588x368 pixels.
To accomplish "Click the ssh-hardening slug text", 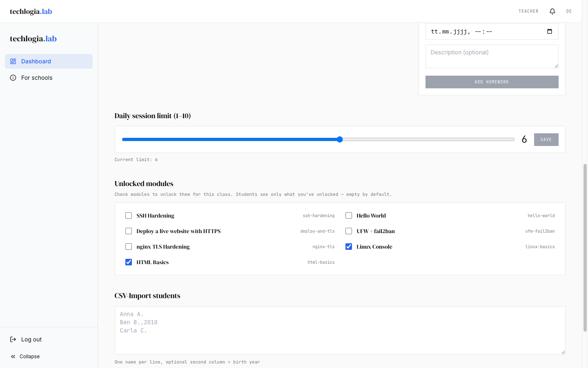I will (x=318, y=215).
